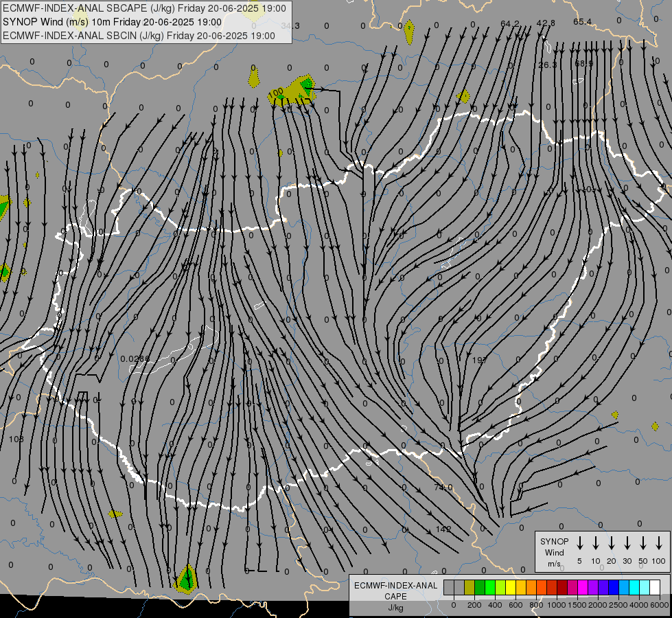
Task: Click the map value 65.4
Action: click(583, 22)
